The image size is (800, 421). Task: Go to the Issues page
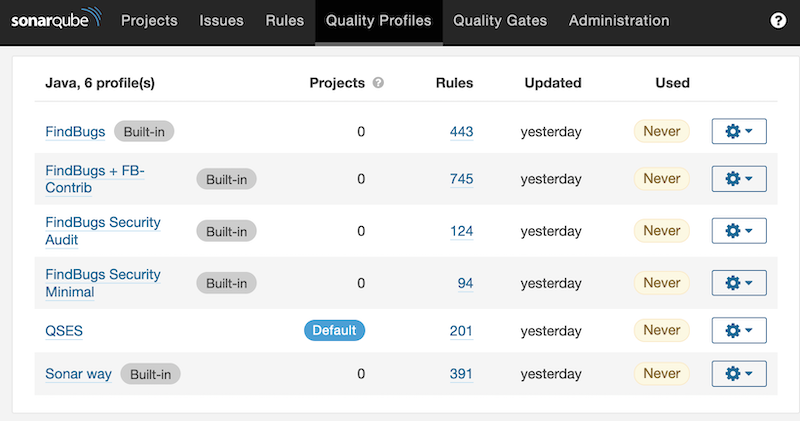click(221, 20)
